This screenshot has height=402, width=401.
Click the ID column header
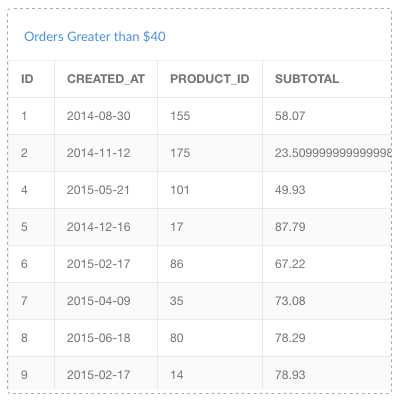click(27, 79)
